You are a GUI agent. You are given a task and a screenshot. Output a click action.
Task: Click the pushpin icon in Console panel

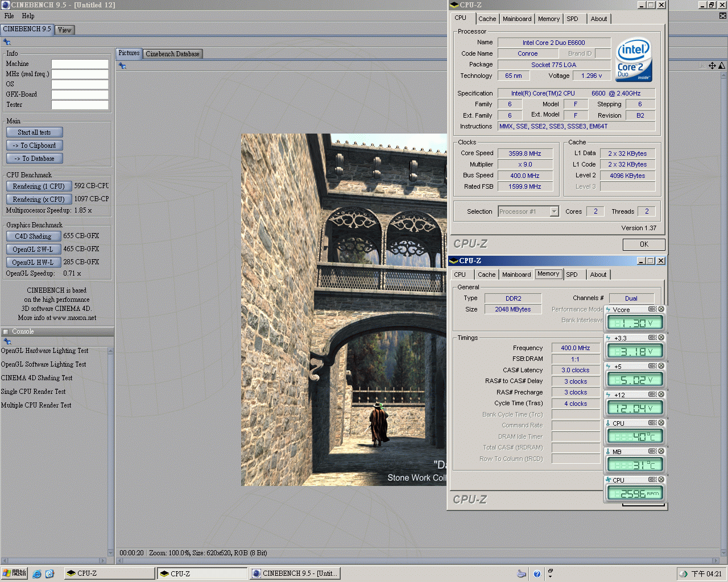coord(7,342)
